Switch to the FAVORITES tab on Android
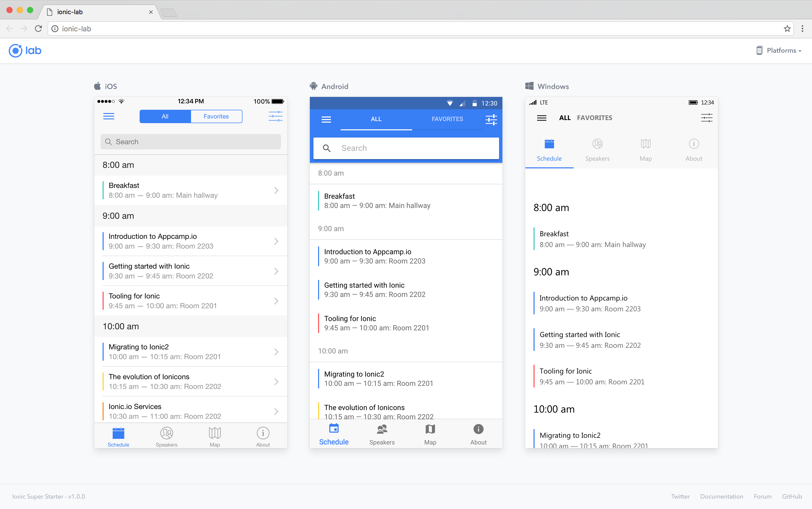Image resolution: width=812 pixels, height=509 pixels. pyautogui.click(x=447, y=119)
